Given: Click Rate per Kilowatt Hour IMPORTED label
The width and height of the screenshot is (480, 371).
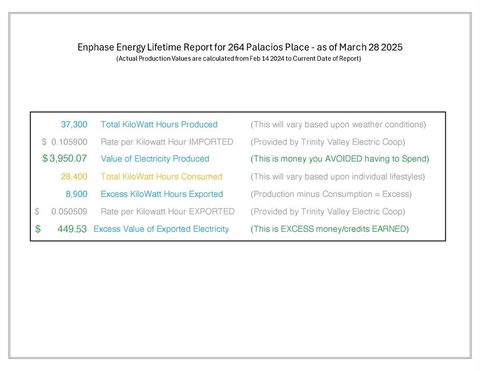Looking at the screenshot, I should [167, 142].
